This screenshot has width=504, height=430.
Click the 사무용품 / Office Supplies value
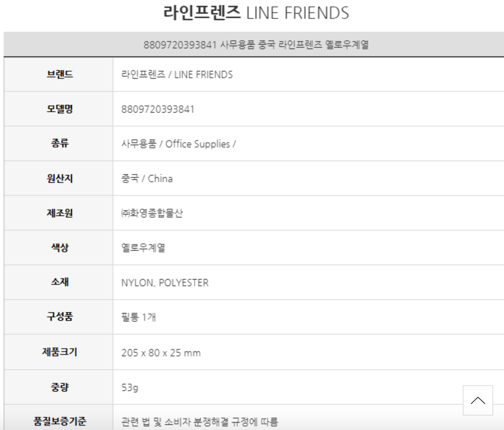click(x=178, y=144)
